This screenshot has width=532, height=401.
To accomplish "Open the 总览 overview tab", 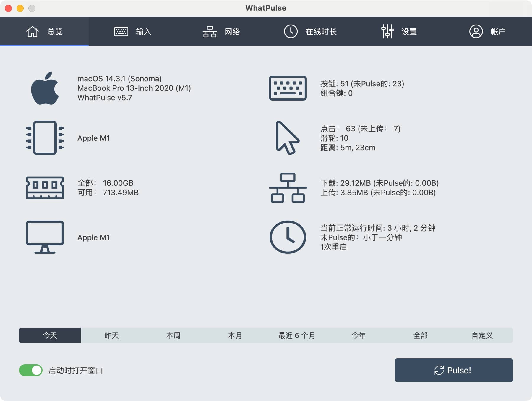I will (x=44, y=31).
